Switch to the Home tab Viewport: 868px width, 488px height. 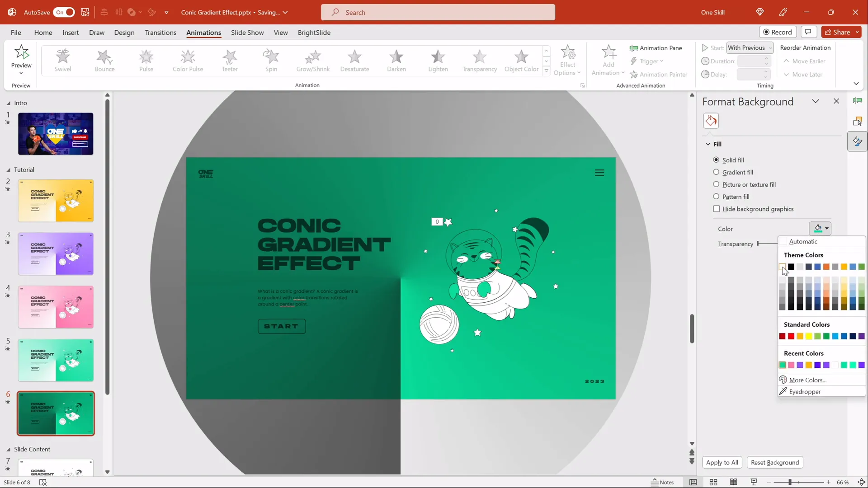tap(43, 33)
